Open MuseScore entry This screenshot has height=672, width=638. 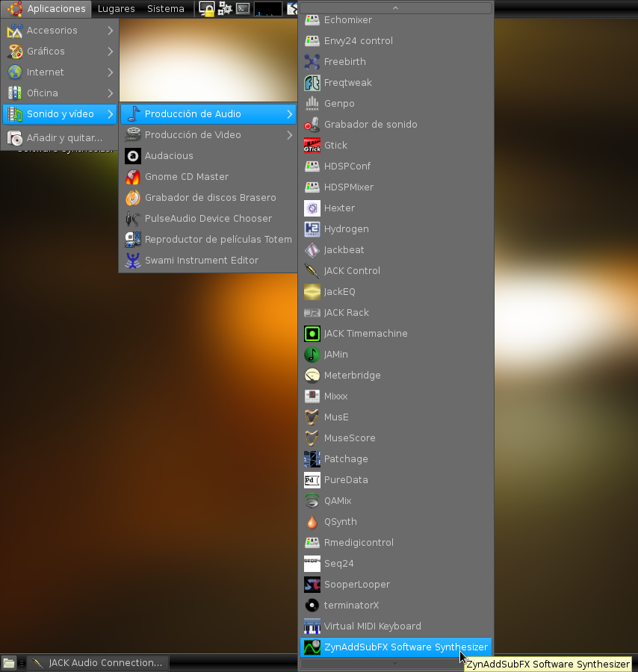pos(396,438)
